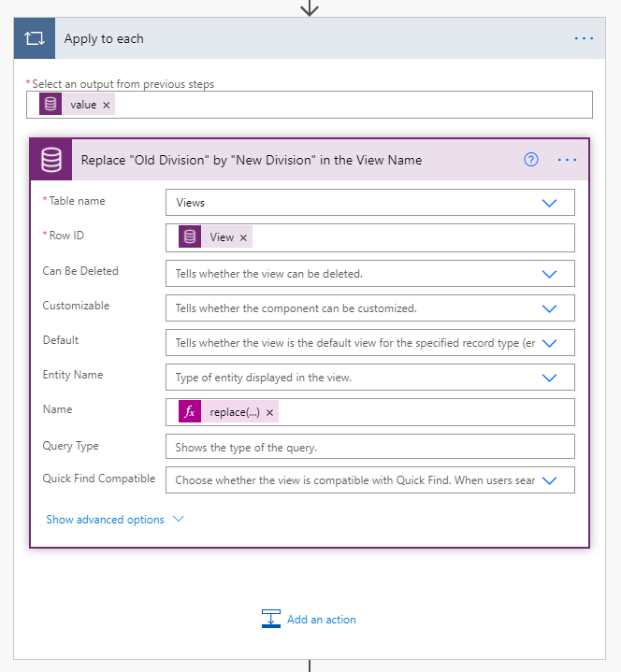Open the ellipsis menu of the Replace action
621x672 pixels.
(x=567, y=160)
